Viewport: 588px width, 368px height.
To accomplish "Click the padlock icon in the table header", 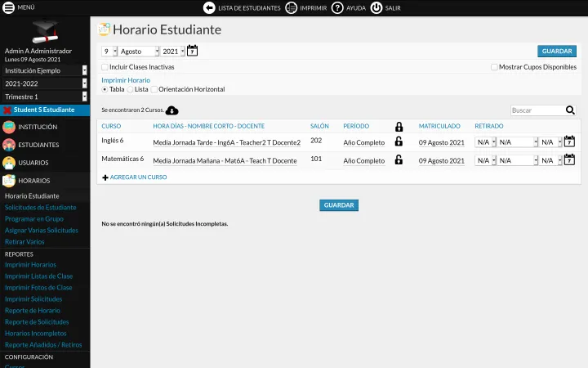I will tap(399, 127).
